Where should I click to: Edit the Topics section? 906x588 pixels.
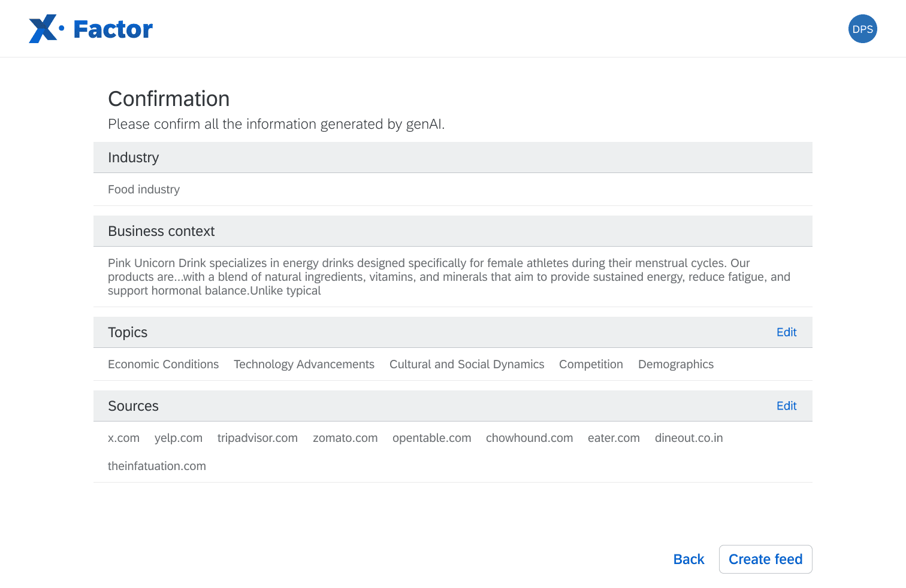click(x=786, y=332)
